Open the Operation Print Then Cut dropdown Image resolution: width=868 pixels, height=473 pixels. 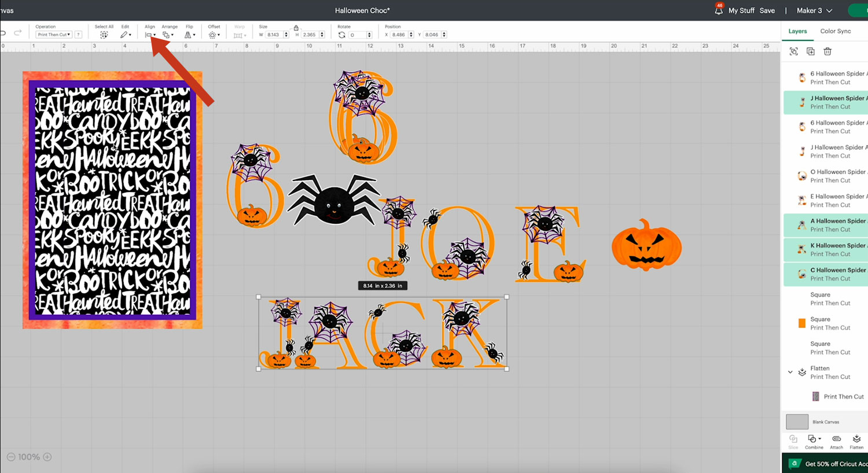click(x=54, y=35)
